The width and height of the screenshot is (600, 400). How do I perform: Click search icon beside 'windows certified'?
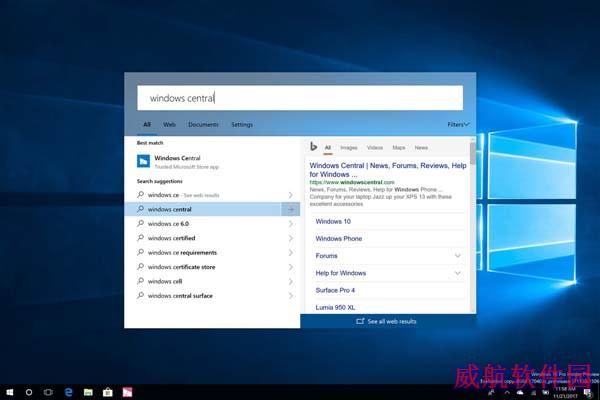pyautogui.click(x=141, y=238)
